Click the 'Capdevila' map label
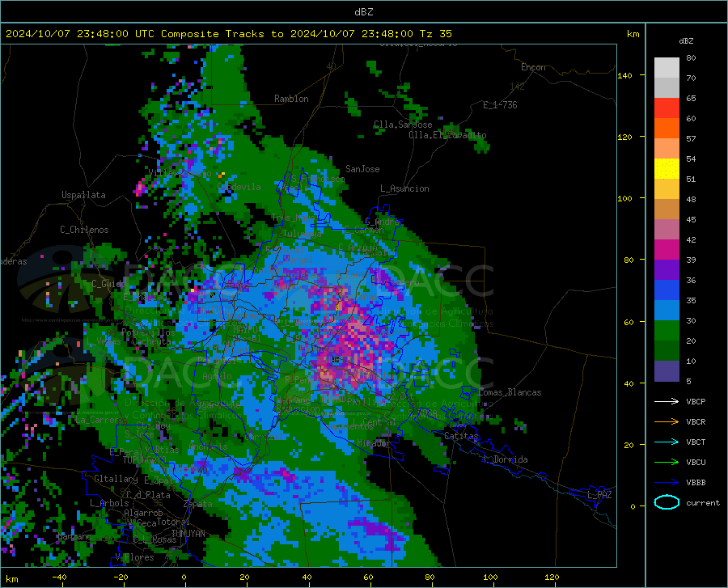 click(x=239, y=187)
